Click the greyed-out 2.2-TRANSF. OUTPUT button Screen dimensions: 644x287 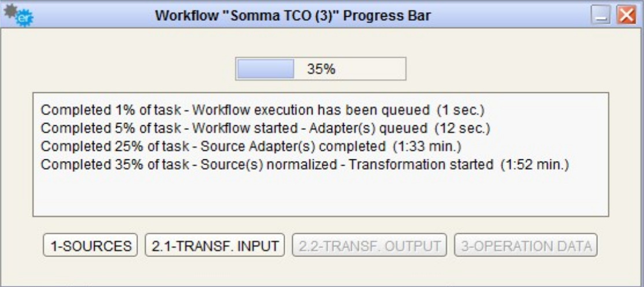pos(370,246)
